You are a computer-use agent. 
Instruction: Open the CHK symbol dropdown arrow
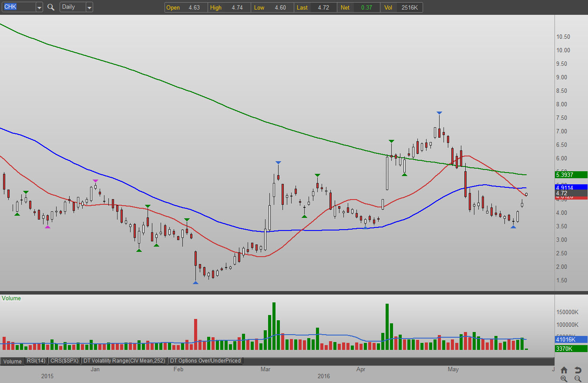click(x=39, y=7)
